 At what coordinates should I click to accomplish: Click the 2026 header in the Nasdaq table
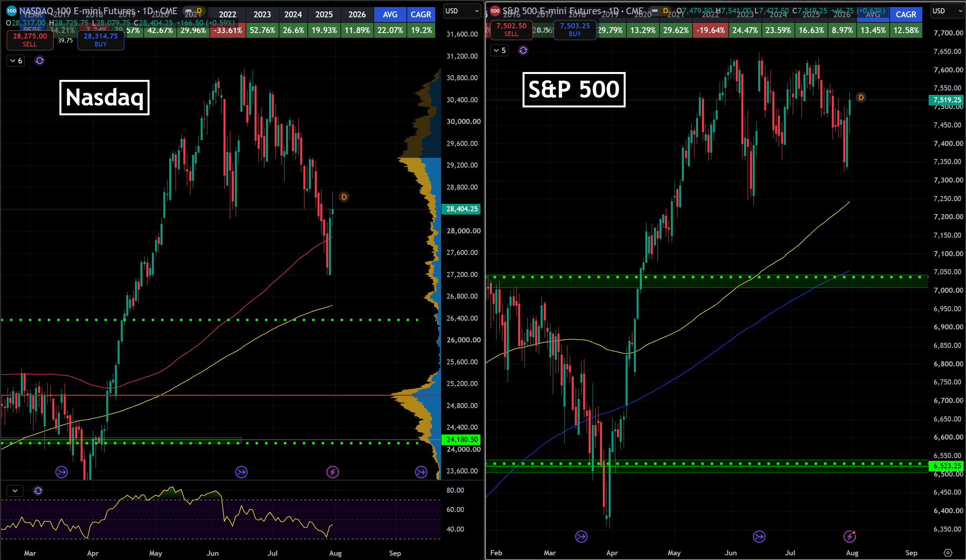click(357, 15)
